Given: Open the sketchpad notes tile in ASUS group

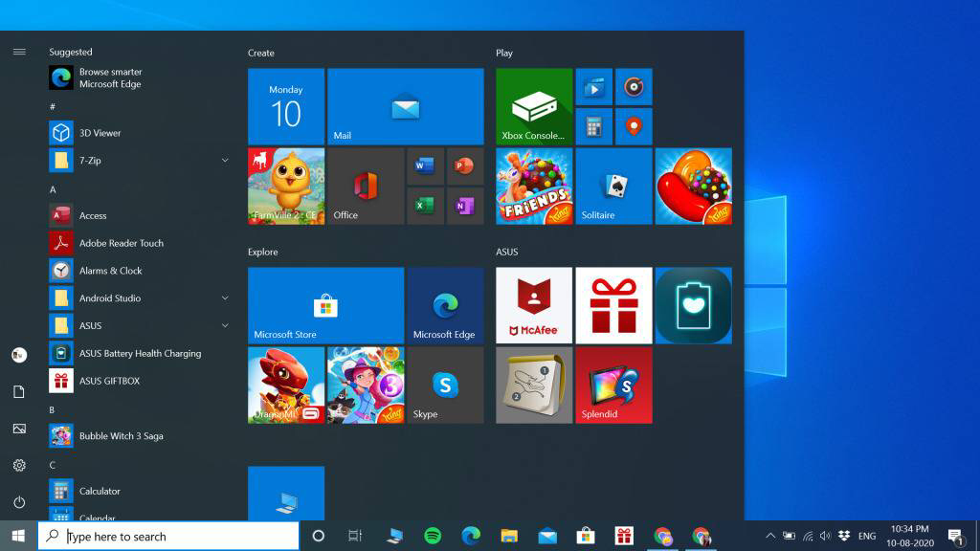Looking at the screenshot, I should point(534,386).
